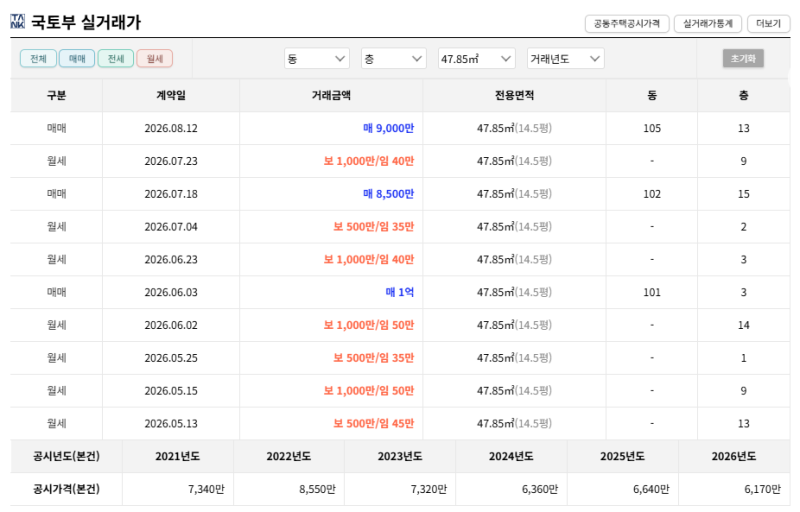Click the date 2026.05.13
The image size is (800, 512).
[x=171, y=424]
